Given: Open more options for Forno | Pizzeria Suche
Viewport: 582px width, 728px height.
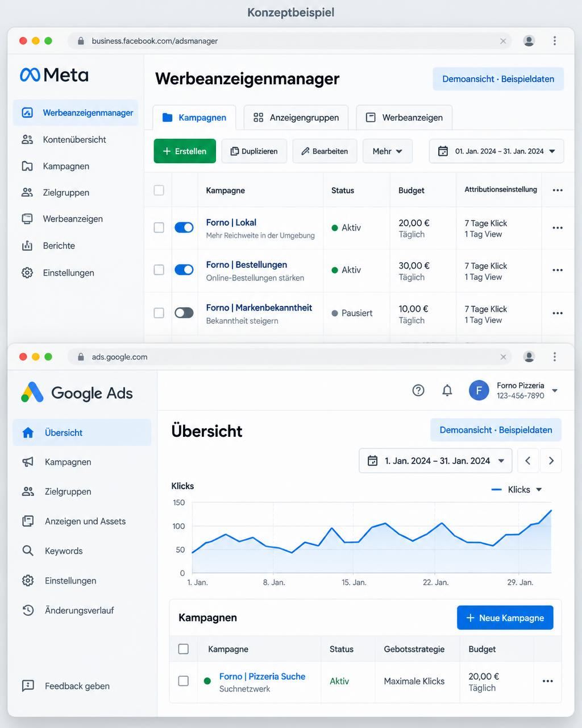Looking at the screenshot, I should 547,681.
